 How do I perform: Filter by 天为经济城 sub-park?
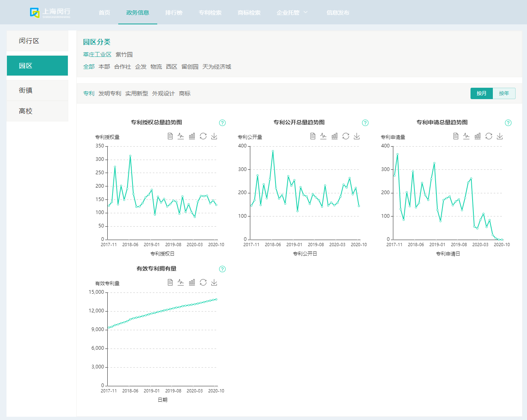(x=217, y=67)
